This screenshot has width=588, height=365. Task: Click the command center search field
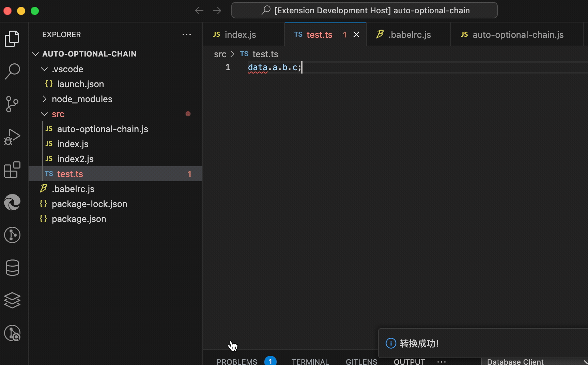[364, 10]
